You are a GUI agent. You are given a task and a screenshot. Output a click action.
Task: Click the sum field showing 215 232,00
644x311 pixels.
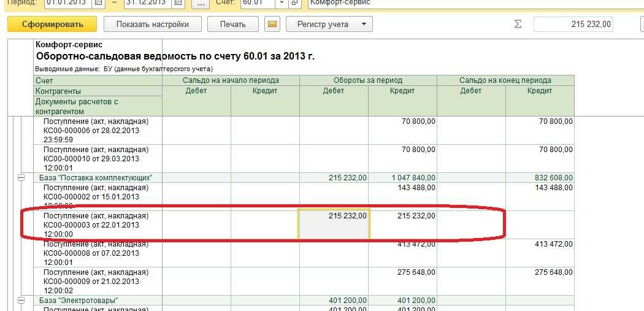tap(573, 25)
